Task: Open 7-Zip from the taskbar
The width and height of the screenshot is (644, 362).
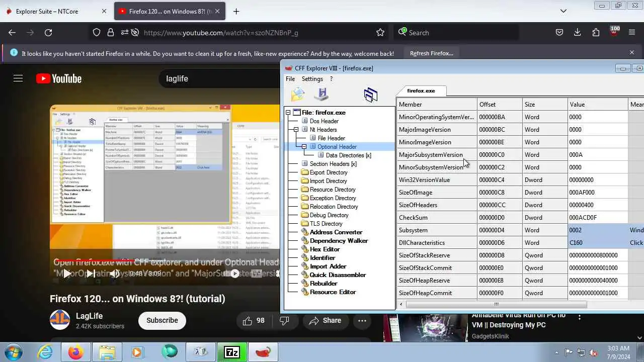Action: coord(231,352)
